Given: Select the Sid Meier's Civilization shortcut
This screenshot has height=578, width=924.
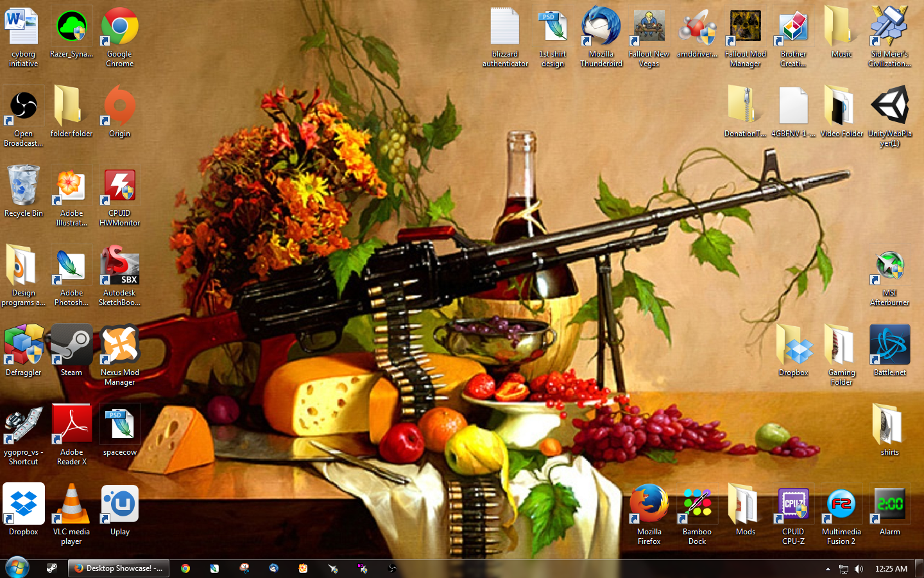Looking at the screenshot, I should (890, 37).
